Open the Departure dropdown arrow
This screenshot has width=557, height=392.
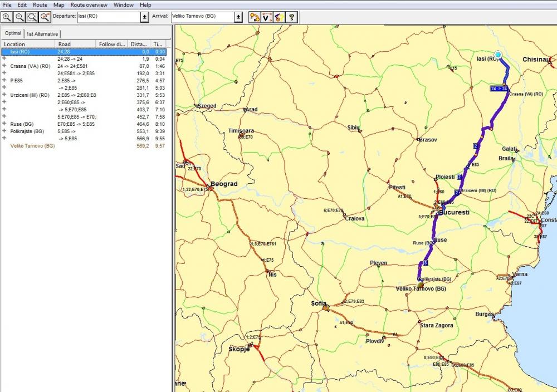[144, 17]
